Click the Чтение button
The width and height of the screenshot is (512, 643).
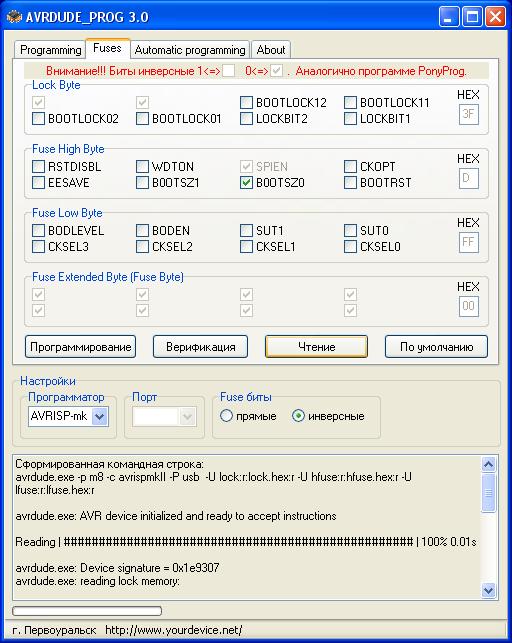click(316, 347)
